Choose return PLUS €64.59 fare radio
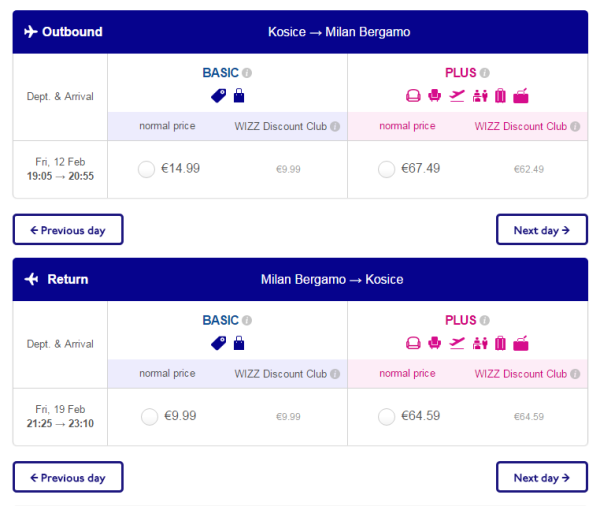 (x=386, y=416)
